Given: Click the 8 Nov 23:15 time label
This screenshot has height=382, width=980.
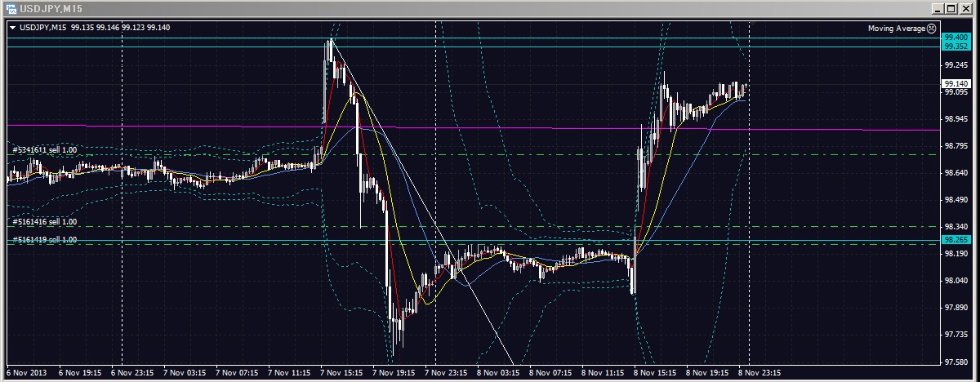Looking at the screenshot, I should [x=759, y=371].
